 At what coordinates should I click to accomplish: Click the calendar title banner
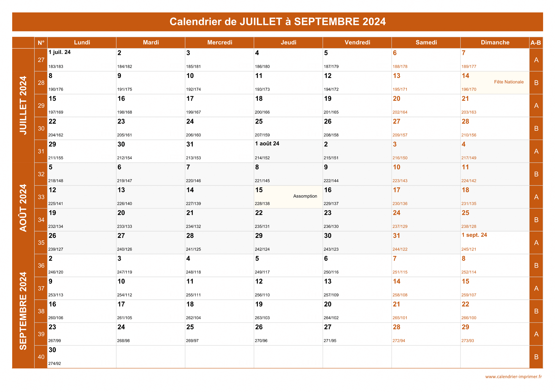pyautogui.click(x=277, y=22)
